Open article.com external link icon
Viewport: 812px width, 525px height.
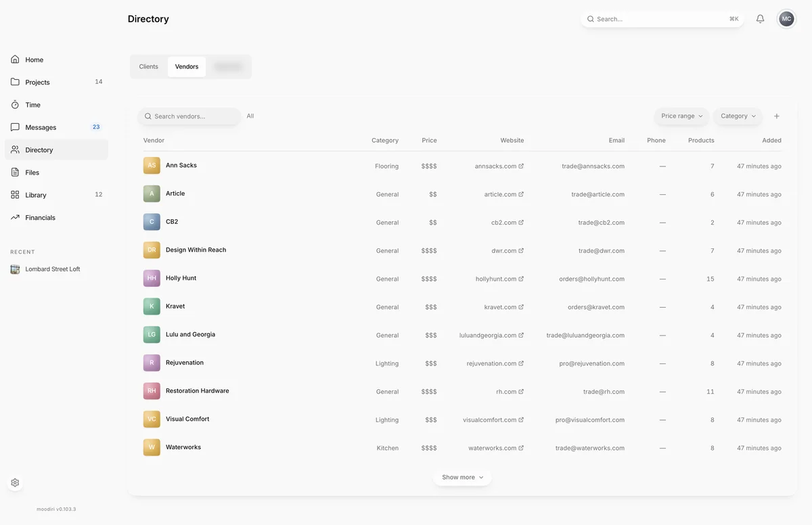(x=521, y=194)
